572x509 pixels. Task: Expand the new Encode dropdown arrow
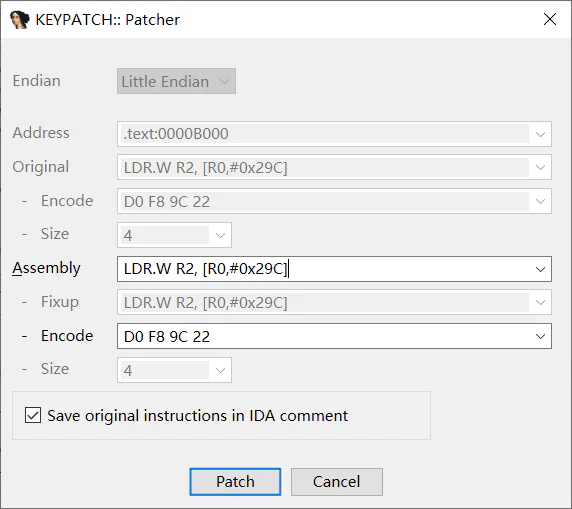pyautogui.click(x=540, y=336)
